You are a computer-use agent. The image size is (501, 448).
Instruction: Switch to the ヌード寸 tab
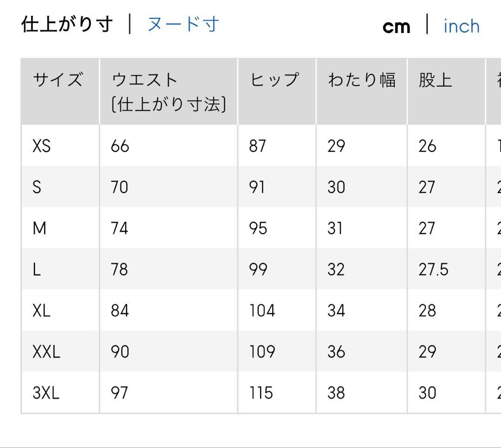click(x=183, y=25)
